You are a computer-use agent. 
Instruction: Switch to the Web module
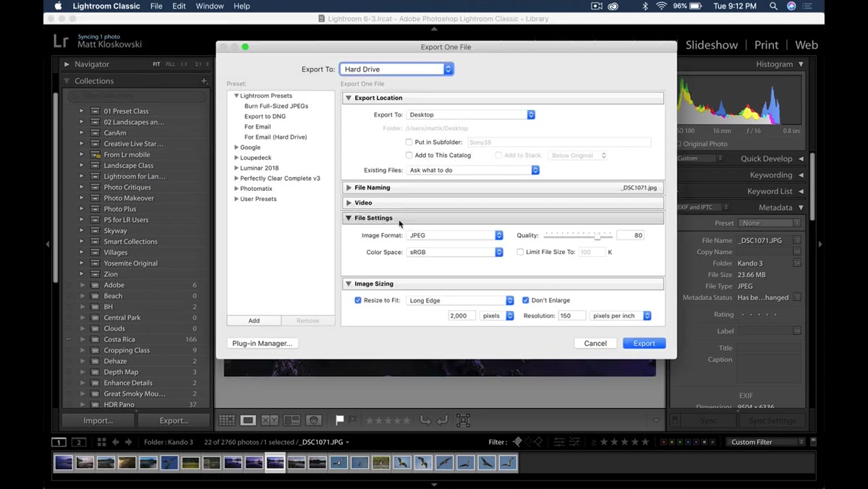[807, 45]
